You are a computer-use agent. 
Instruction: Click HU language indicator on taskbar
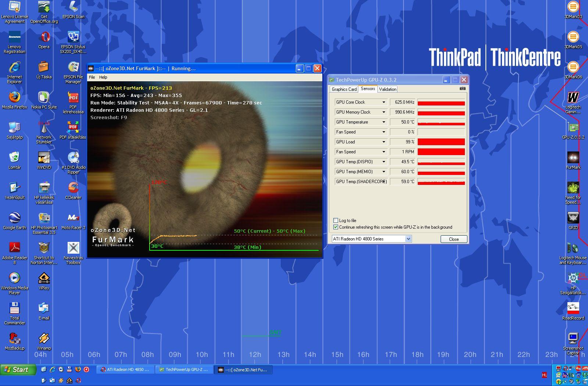pyautogui.click(x=544, y=375)
